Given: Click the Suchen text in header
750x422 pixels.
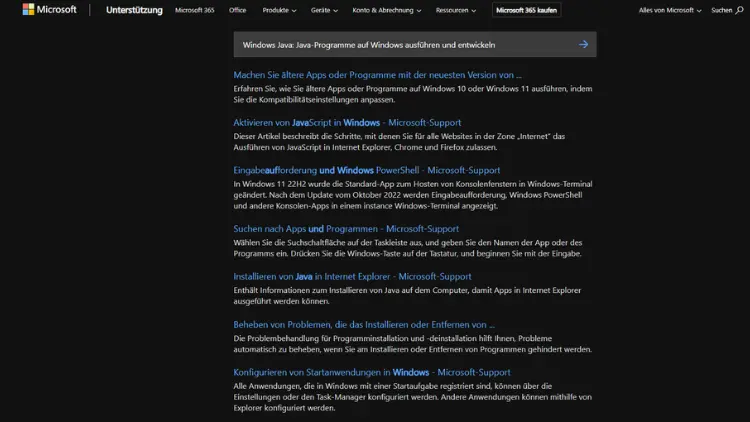Looking at the screenshot, I should click(721, 10).
